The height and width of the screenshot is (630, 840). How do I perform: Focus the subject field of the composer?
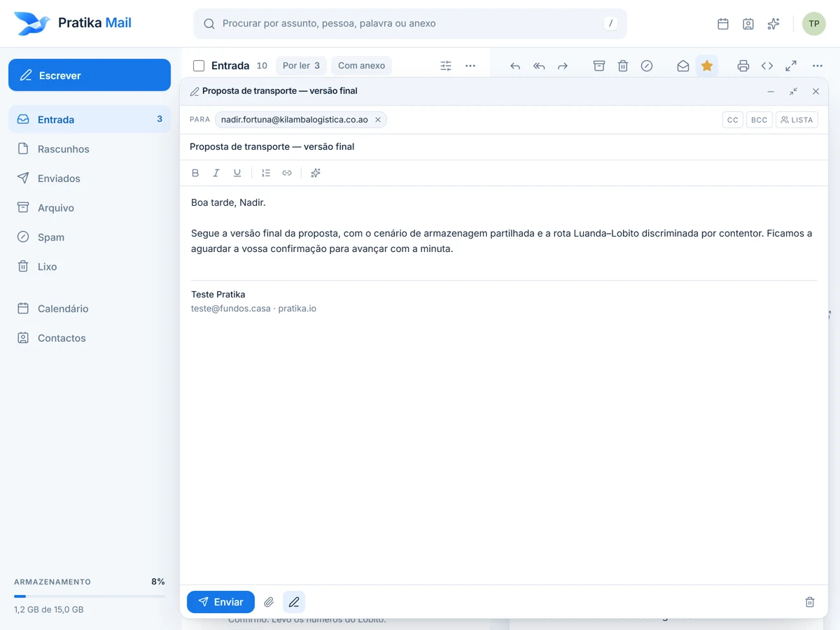(504, 147)
